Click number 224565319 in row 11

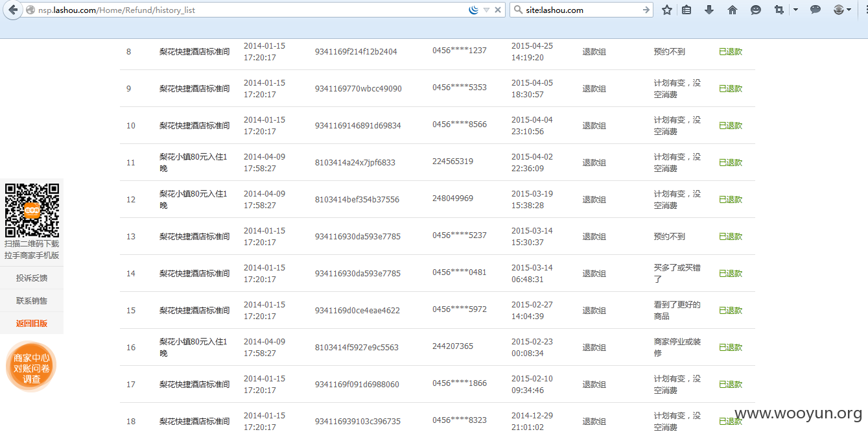point(452,161)
